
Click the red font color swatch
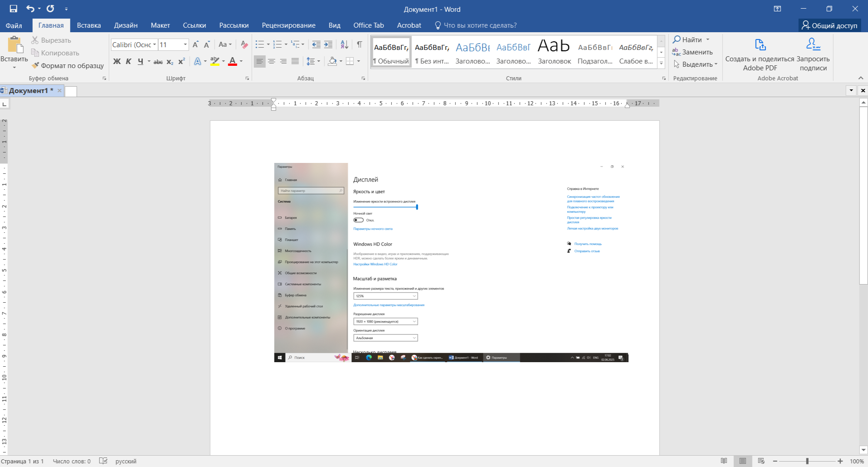(233, 61)
